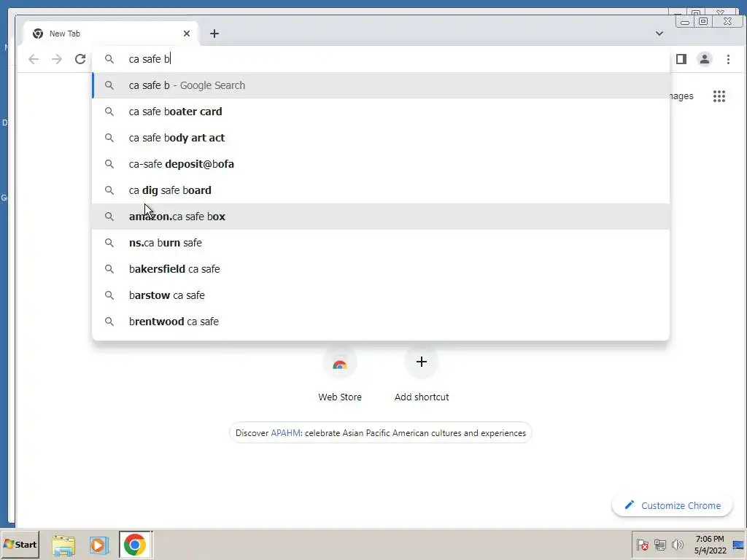The width and height of the screenshot is (747, 560).
Task: Open the volume speaker tray icon
Action: click(677, 545)
